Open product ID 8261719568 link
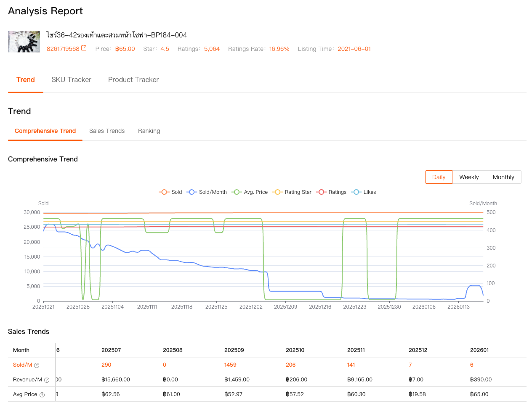This screenshot has height=402, width=532. click(x=63, y=49)
